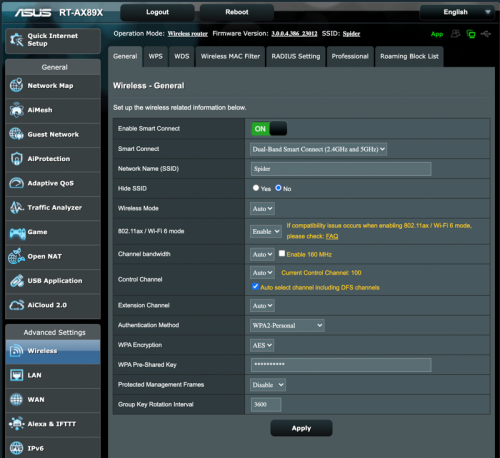Image resolution: width=500 pixels, height=458 pixels.
Task: Select Yes for Hide SSID
Action: pyautogui.click(x=256, y=188)
